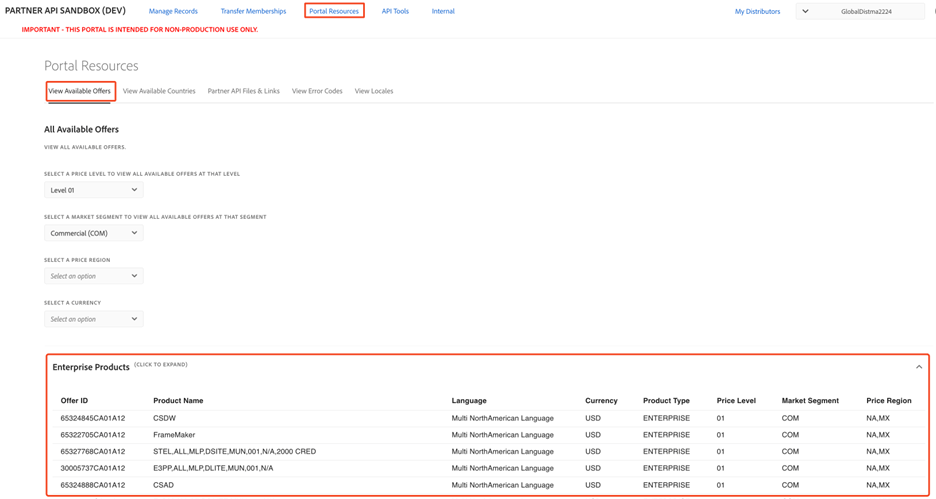Switch to View Available Countries tab
Viewport: 936px width, 499px height.
(x=159, y=91)
